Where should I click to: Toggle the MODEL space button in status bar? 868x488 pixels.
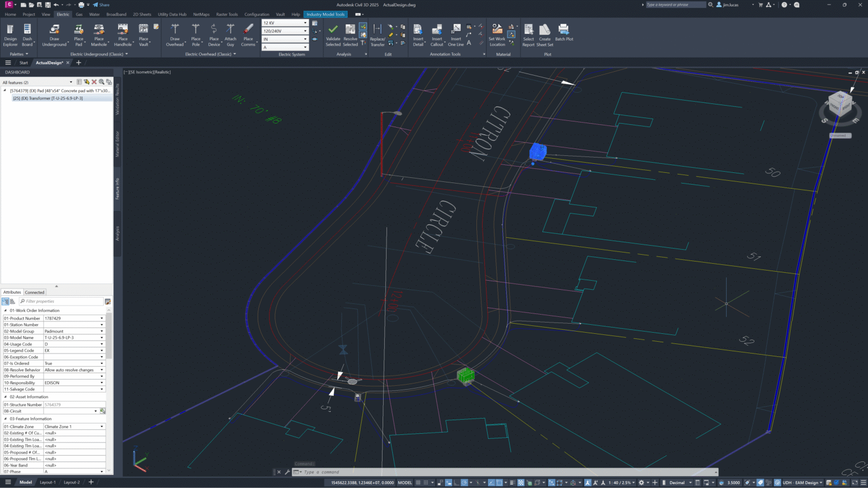click(x=404, y=483)
